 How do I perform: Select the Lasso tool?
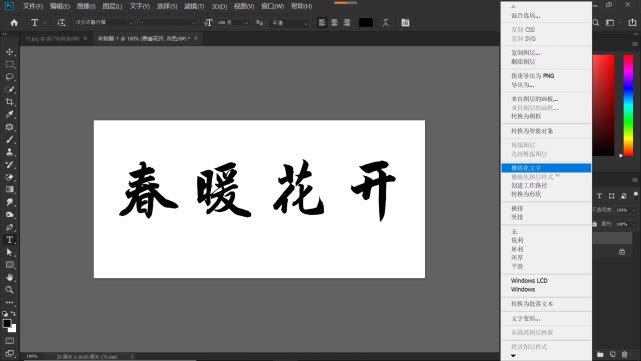click(9, 77)
